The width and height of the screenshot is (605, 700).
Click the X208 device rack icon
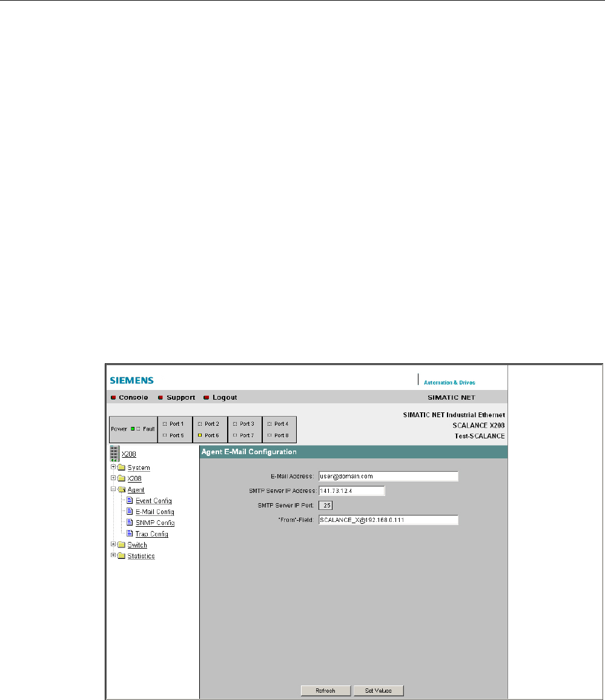click(114, 453)
